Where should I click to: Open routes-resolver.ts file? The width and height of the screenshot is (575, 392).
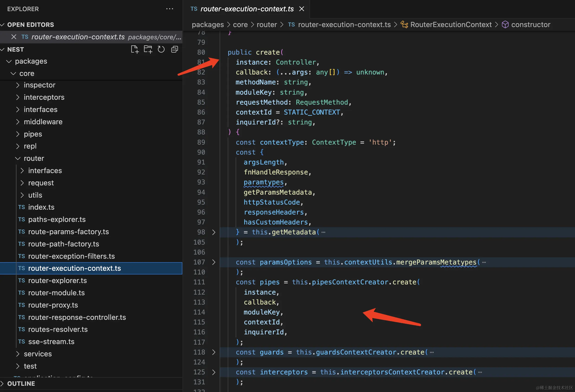(x=58, y=330)
